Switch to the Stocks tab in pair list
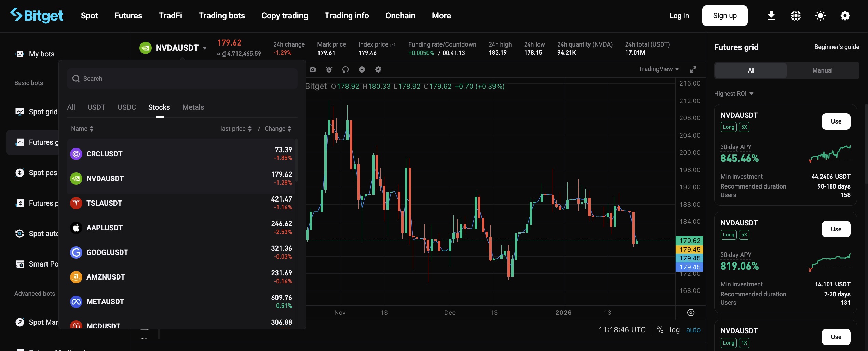Viewport: 868px width, 351px height. (159, 107)
